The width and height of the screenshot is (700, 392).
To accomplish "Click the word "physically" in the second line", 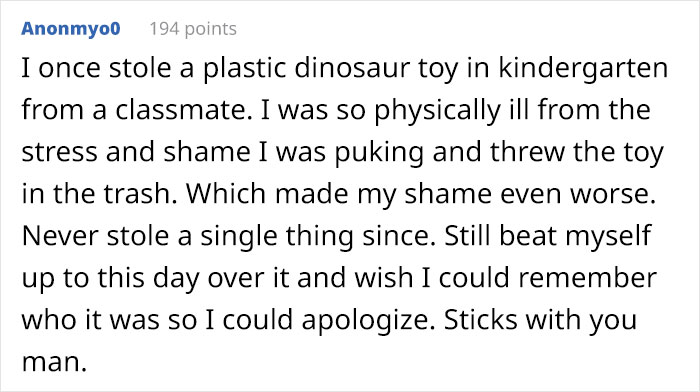I will point(438,110).
